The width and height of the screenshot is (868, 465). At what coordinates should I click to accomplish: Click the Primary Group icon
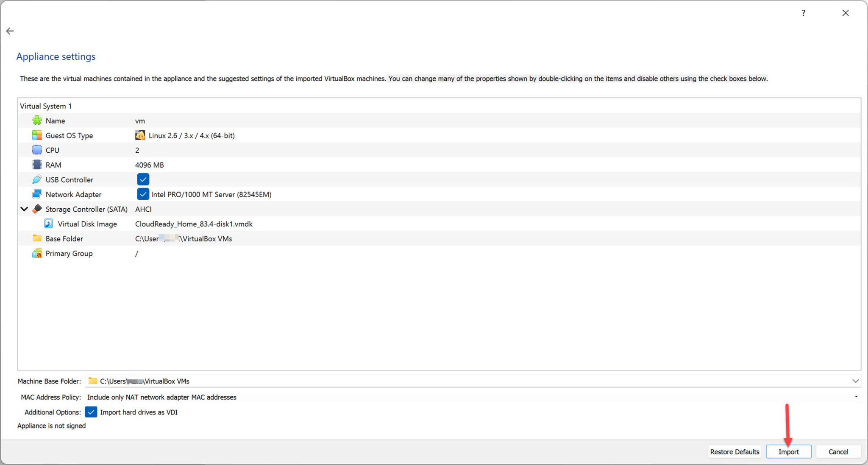(37, 253)
